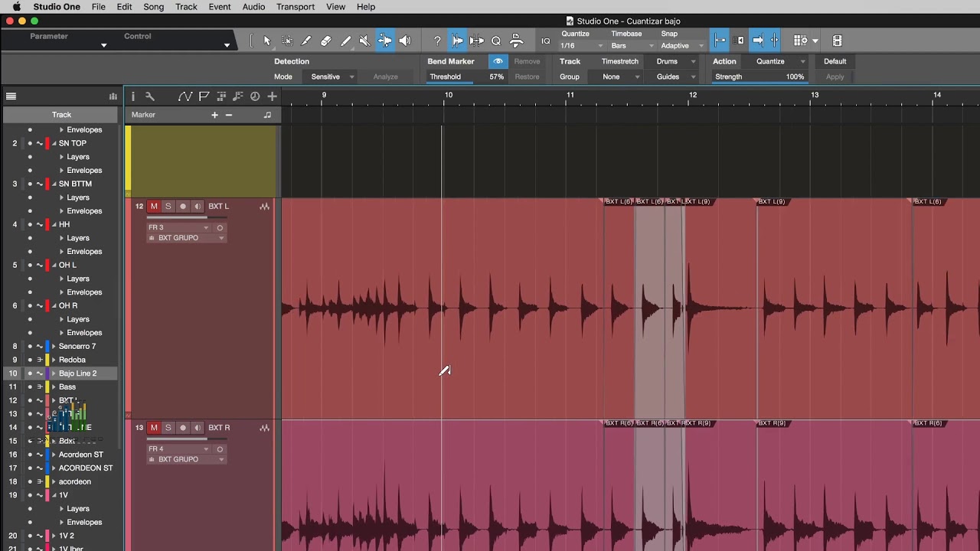Click the Marker lane note icon

267,115
